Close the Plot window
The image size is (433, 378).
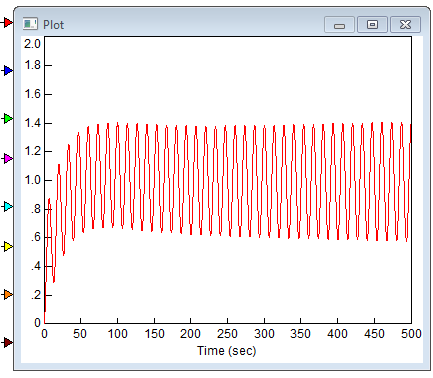405,25
